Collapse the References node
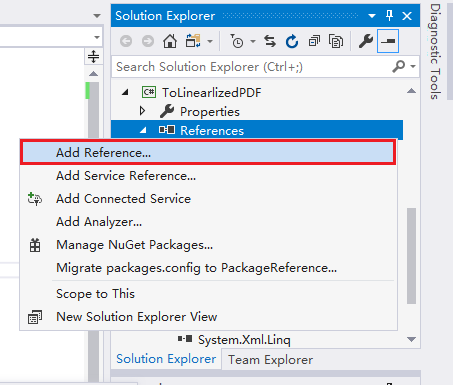Screen dimensions: 453x385 pos(143,130)
